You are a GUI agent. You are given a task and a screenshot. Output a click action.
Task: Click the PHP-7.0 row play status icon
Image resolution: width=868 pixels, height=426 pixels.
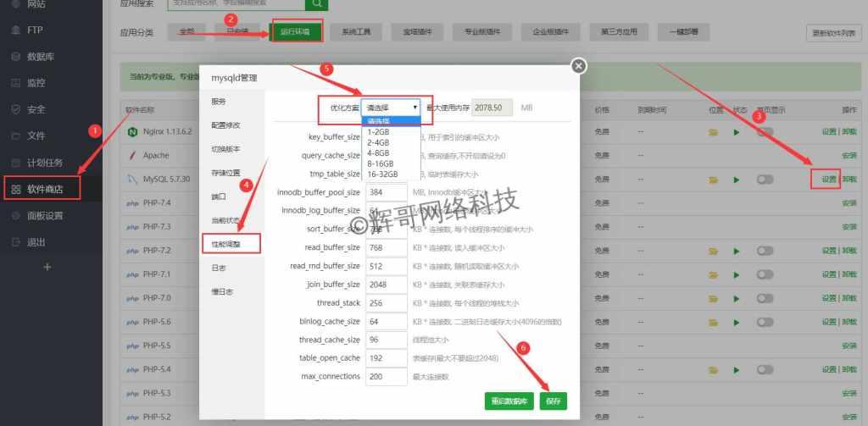[x=737, y=298]
